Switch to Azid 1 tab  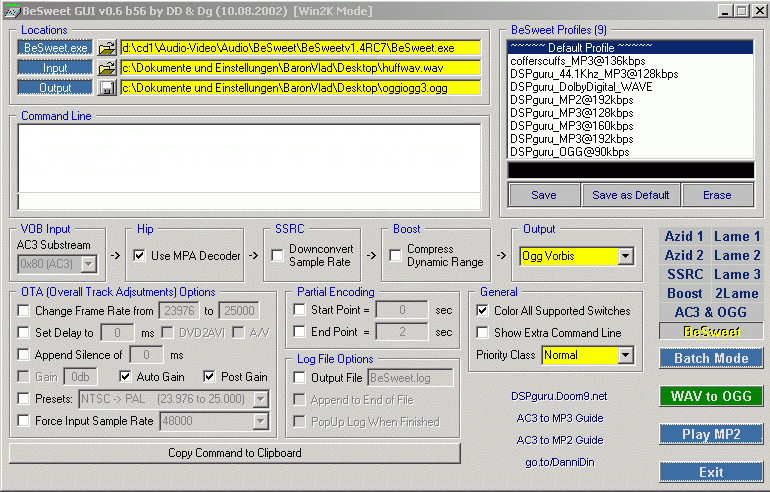684,236
